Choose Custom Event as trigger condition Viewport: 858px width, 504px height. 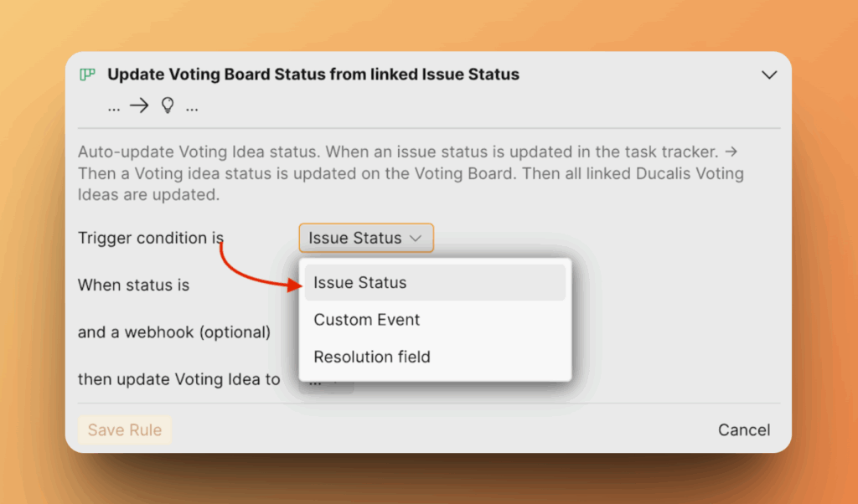366,319
